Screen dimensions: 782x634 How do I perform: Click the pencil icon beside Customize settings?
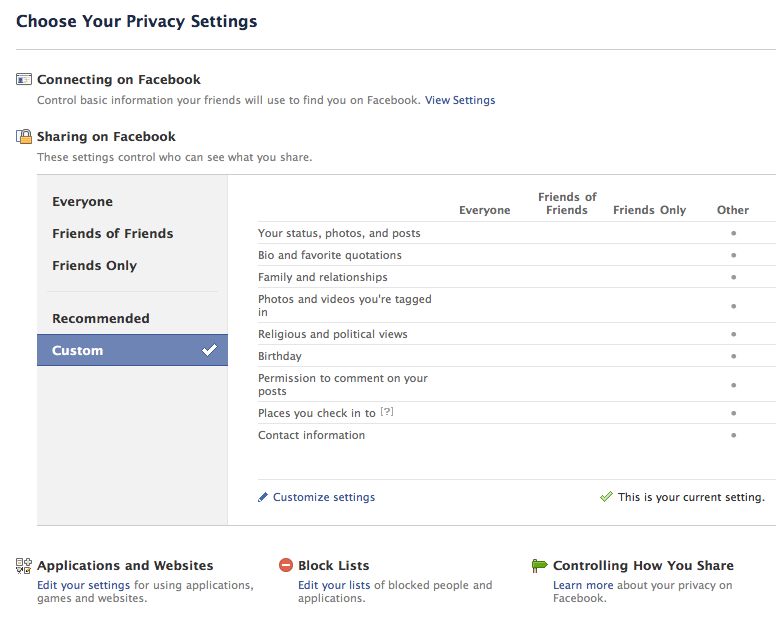tap(264, 497)
